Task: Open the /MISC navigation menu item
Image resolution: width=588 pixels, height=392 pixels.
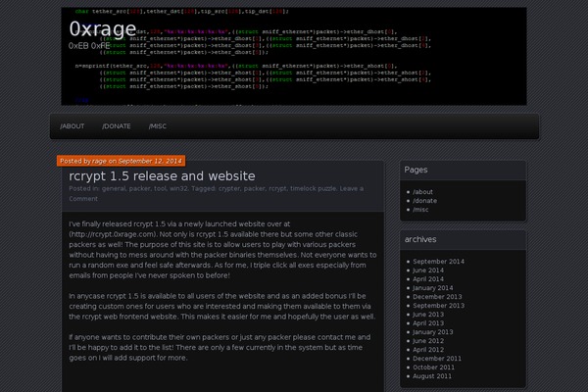Action: click(x=158, y=126)
